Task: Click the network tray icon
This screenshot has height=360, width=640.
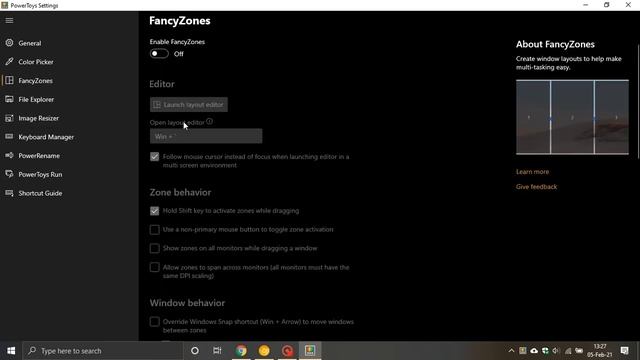Action: click(568, 351)
